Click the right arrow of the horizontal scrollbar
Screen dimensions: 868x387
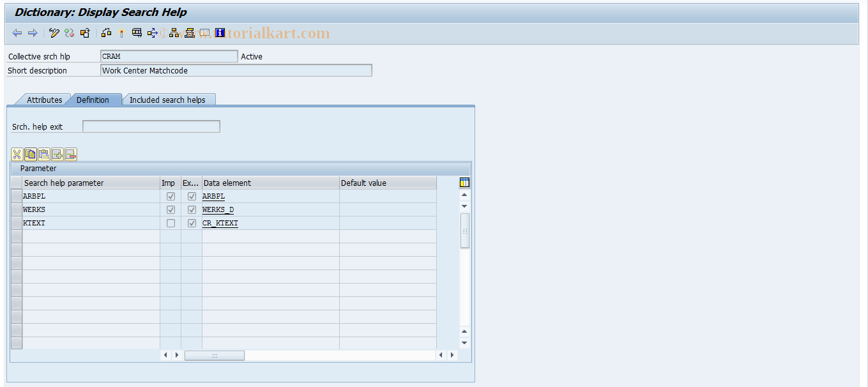(x=452, y=355)
